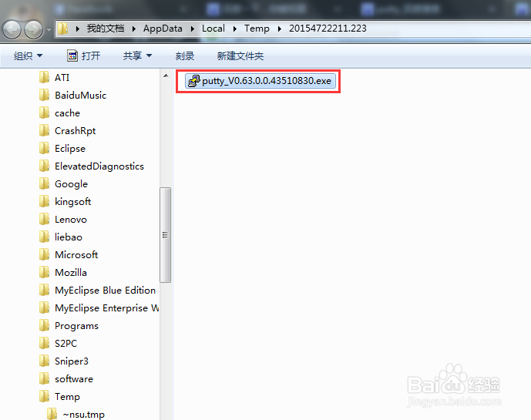The image size is (531, 420).
Task: Expand breadcrumb arrow before 我的文档
Action: click(78, 29)
